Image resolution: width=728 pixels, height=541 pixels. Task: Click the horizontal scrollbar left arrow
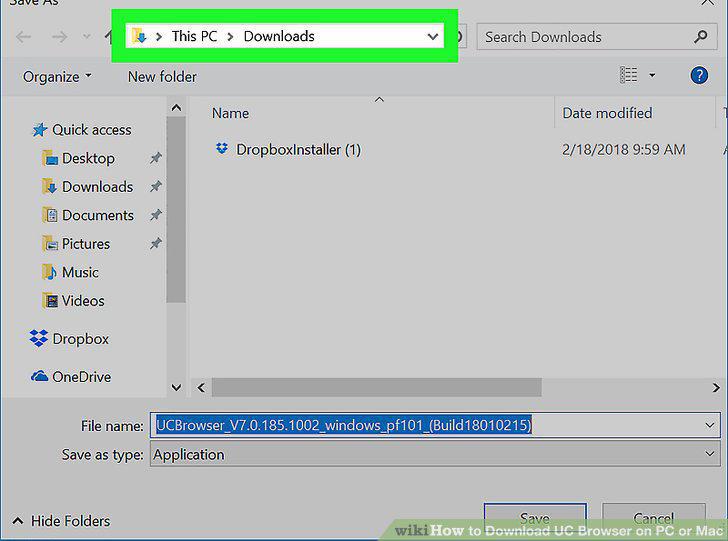(x=201, y=387)
